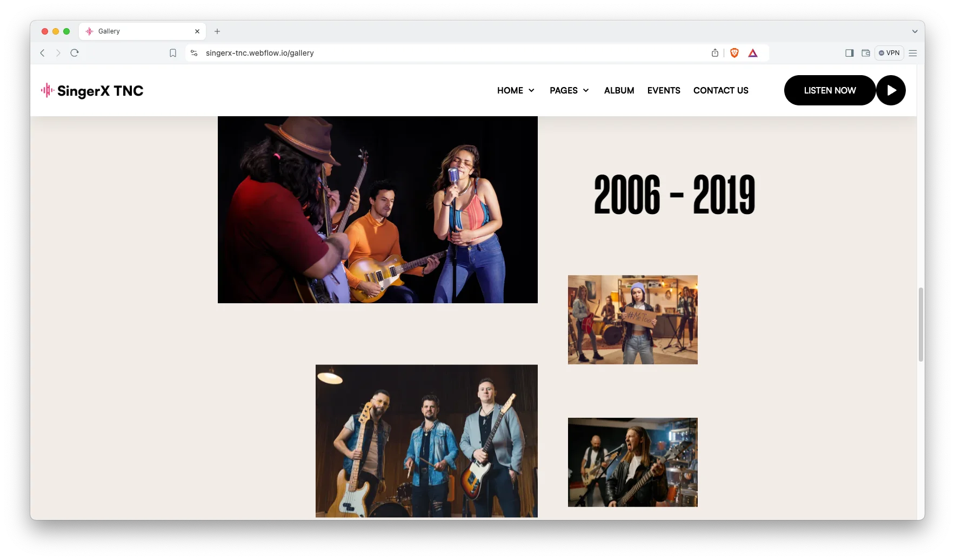Bookmark this page with the bookmark icon
The width and height of the screenshot is (955, 560).
click(173, 53)
